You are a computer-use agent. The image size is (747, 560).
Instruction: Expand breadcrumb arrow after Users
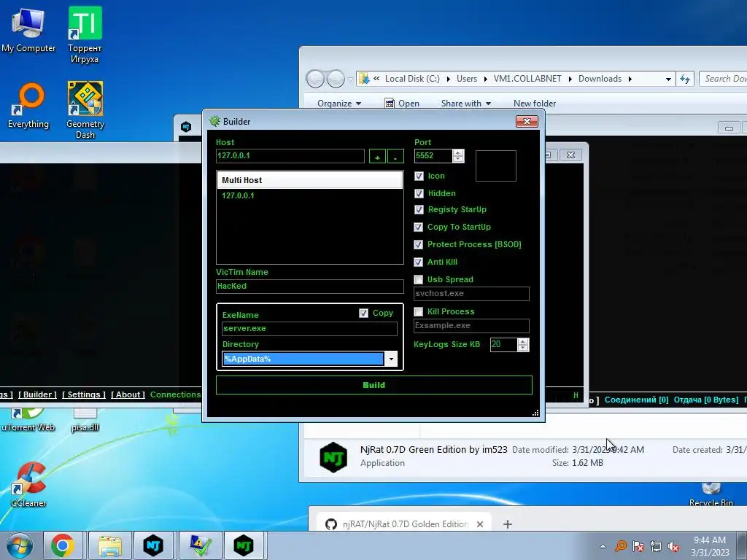[485, 79]
